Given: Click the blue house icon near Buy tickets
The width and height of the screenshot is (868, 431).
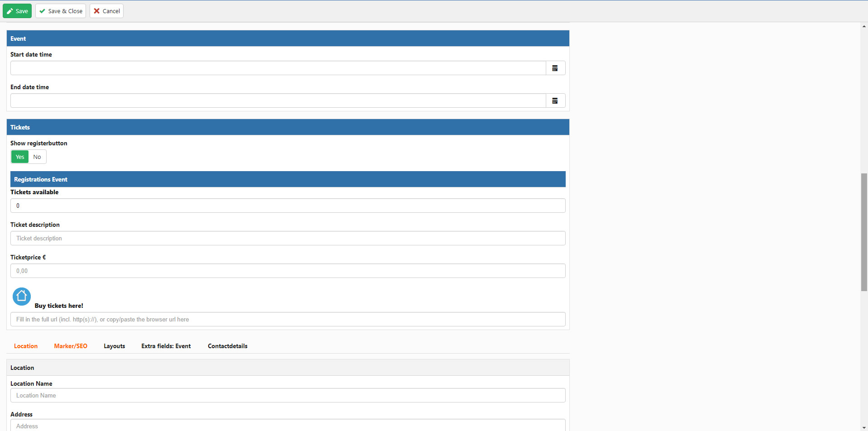Looking at the screenshot, I should click(x=21, y=297).
